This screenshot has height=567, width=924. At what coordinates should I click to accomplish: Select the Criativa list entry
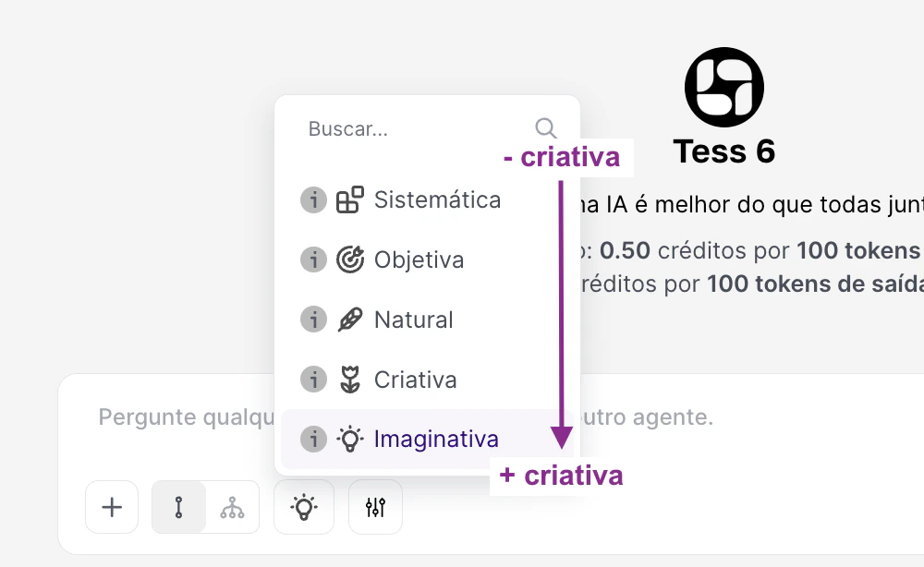coord(415,379)
